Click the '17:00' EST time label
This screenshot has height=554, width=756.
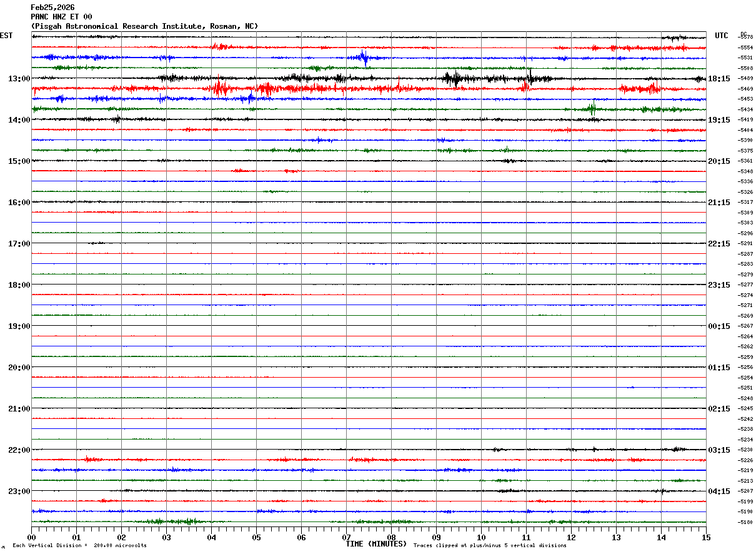click(x=19, y=244)
